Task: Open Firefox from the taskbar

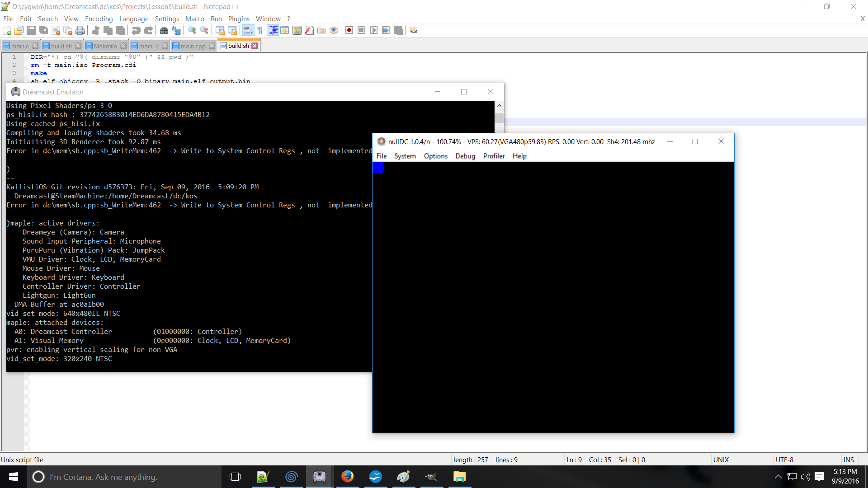Action: (x=347, y=477)
